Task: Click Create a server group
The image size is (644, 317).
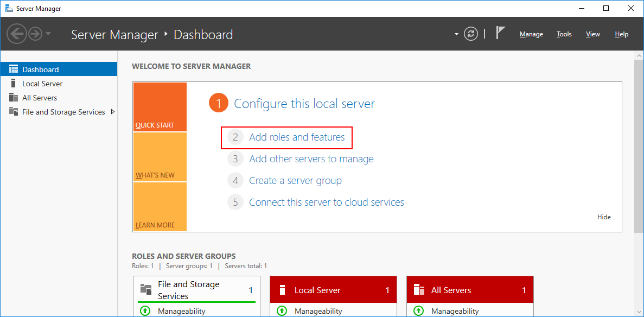Action: [295, 180]
